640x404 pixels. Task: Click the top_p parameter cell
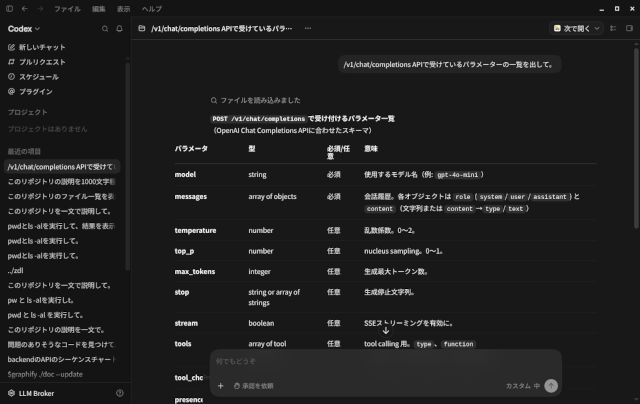(x=184, y=251)
